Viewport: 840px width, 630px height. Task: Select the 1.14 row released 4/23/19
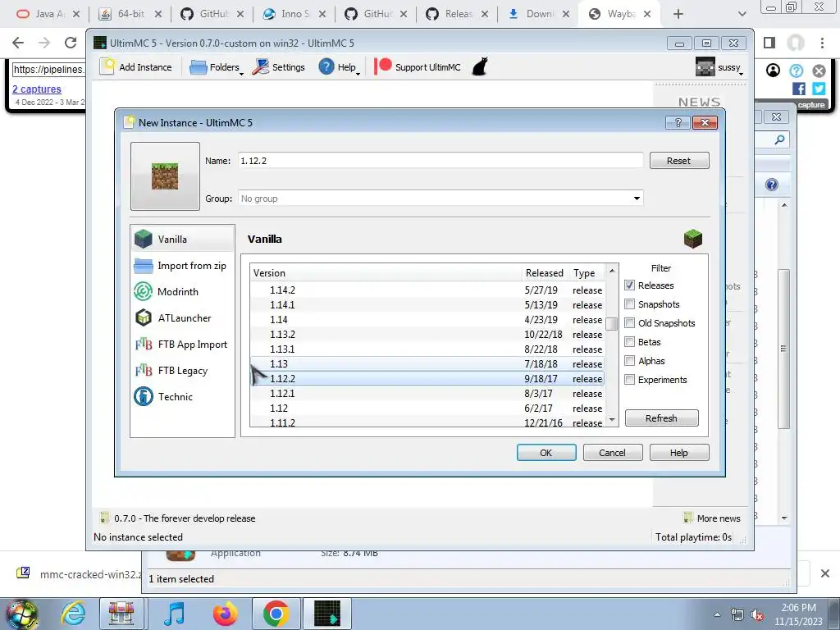coord(427,319)
